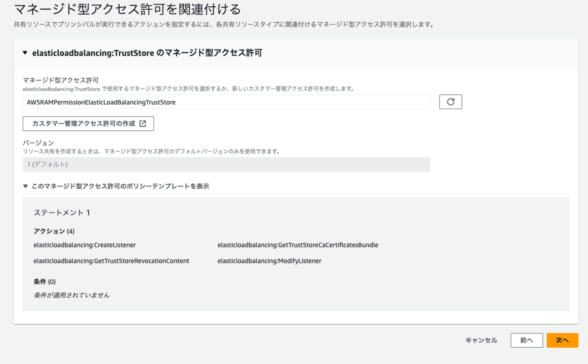This screenshot has height=364, width=588.
Task: Proceed with the orange 次へ button
Action: point(562,340)
